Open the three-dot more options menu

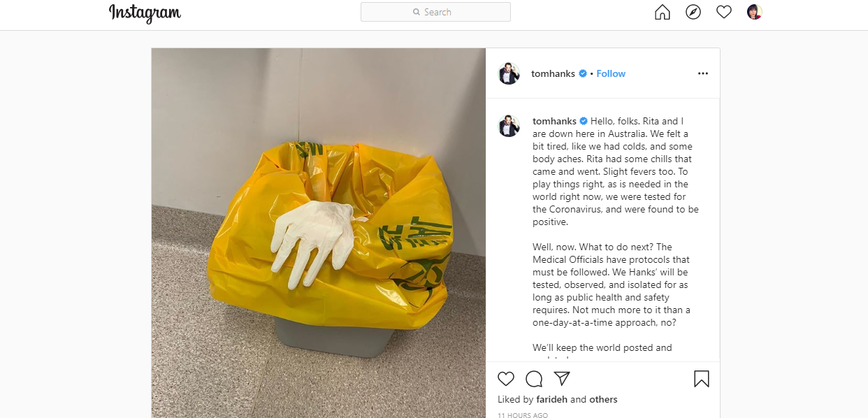(x=703, y=73)
